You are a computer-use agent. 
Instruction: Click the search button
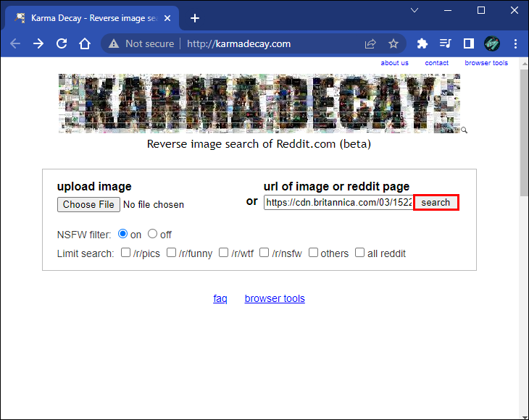click(436, 203)
